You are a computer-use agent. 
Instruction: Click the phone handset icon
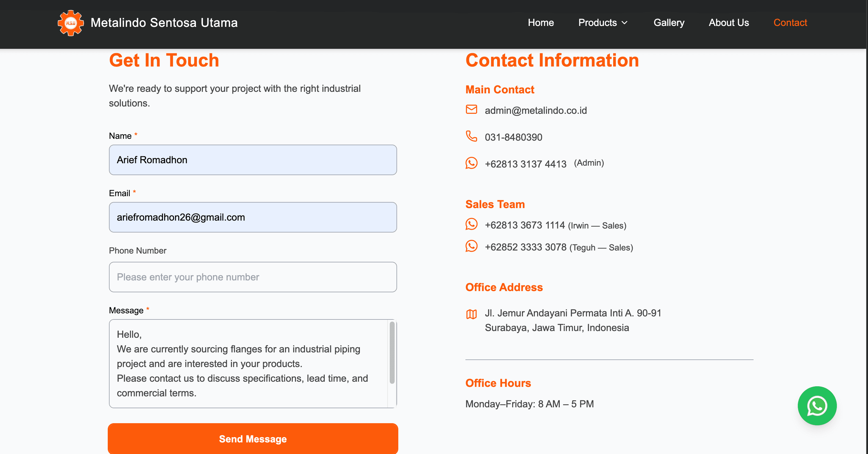click(471, 136)
